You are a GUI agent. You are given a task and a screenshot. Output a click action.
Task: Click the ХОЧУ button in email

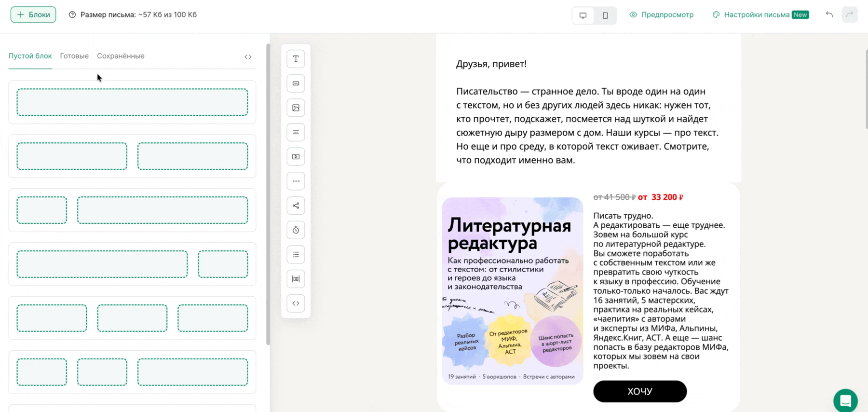point(640,391)
